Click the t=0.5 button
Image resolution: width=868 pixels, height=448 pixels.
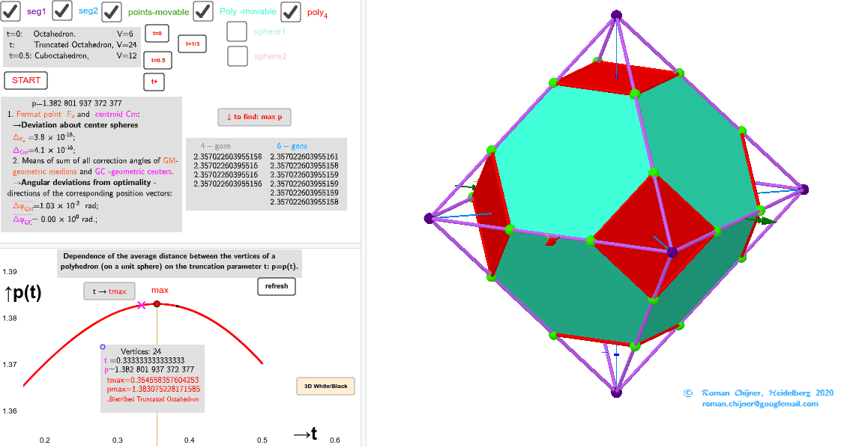pyautogui.click(x=157, y=60)
